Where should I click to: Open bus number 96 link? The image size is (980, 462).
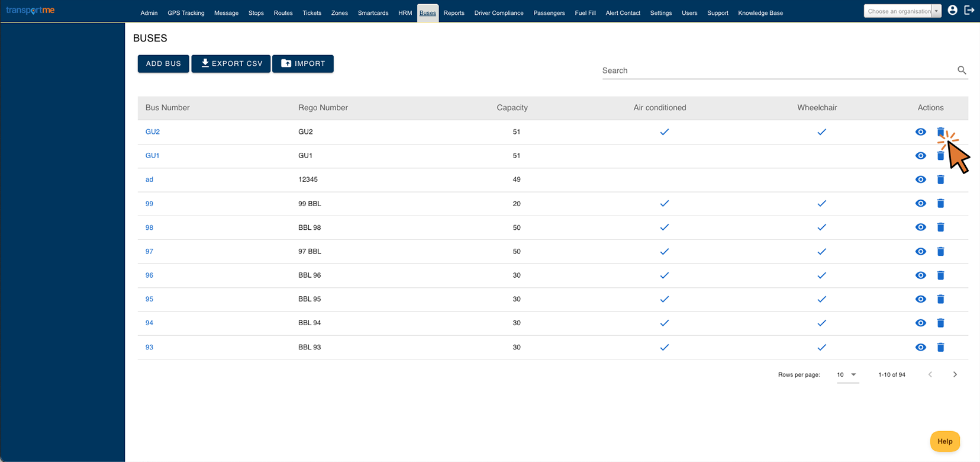149,275
